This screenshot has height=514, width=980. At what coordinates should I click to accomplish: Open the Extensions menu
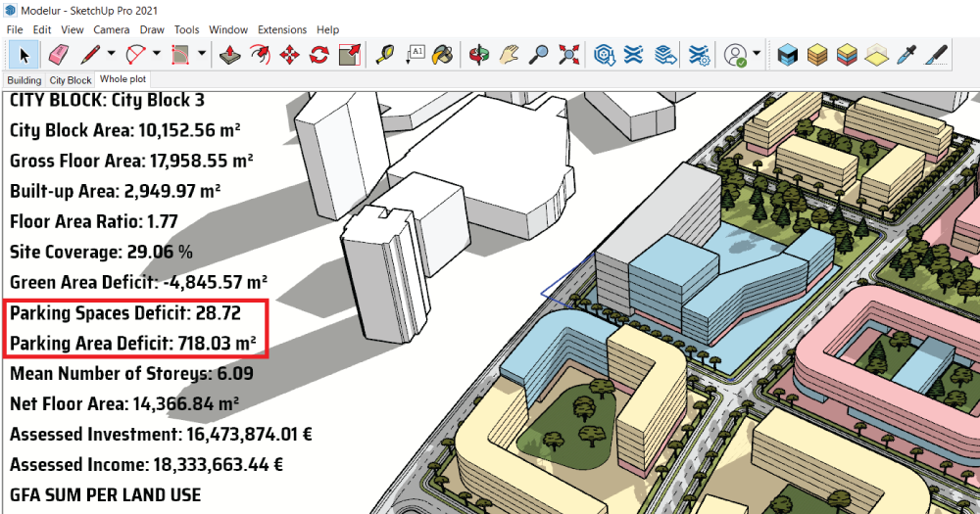[x=282, y=29]
